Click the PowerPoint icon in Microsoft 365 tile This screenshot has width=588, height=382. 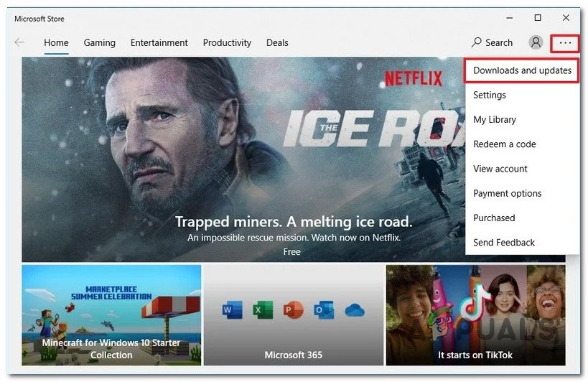pyautogui.click(x=293, y=310)
